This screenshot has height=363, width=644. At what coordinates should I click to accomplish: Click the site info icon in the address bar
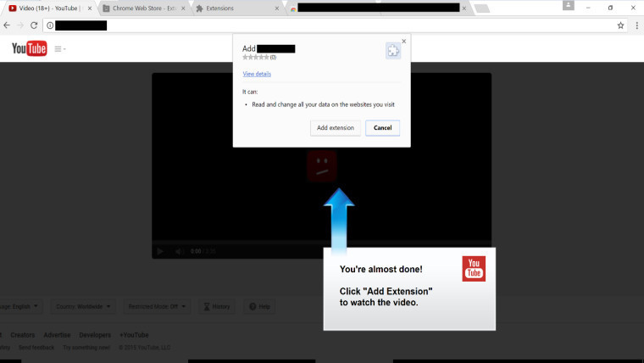pyautogui.click(x=50, y=25)
